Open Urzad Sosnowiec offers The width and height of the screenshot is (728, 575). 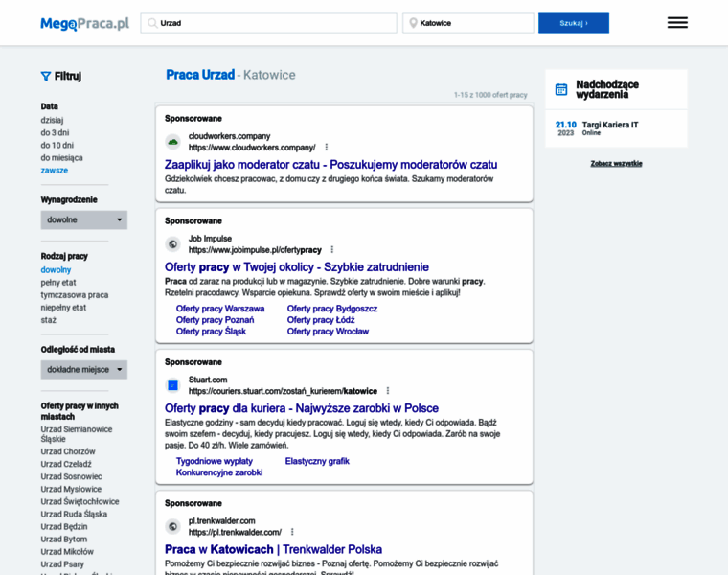pos(71,476)
